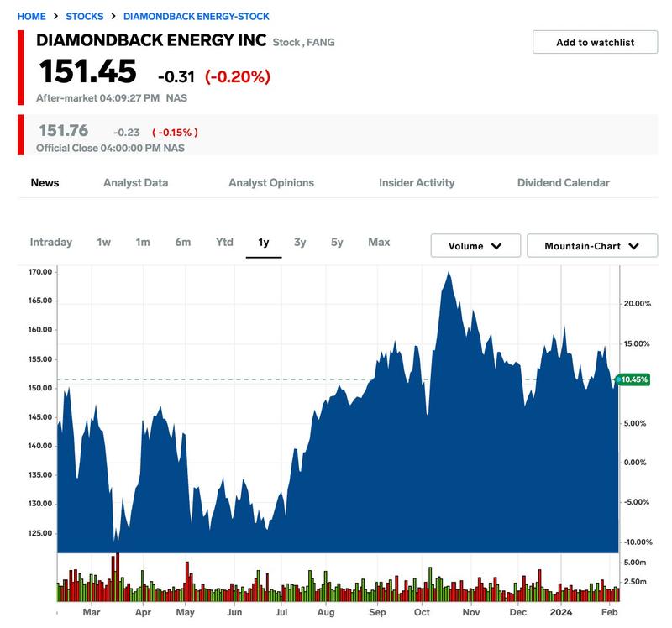Select the 5y chart range
Viewport: 672px width, 628px height.
point(337,243)
